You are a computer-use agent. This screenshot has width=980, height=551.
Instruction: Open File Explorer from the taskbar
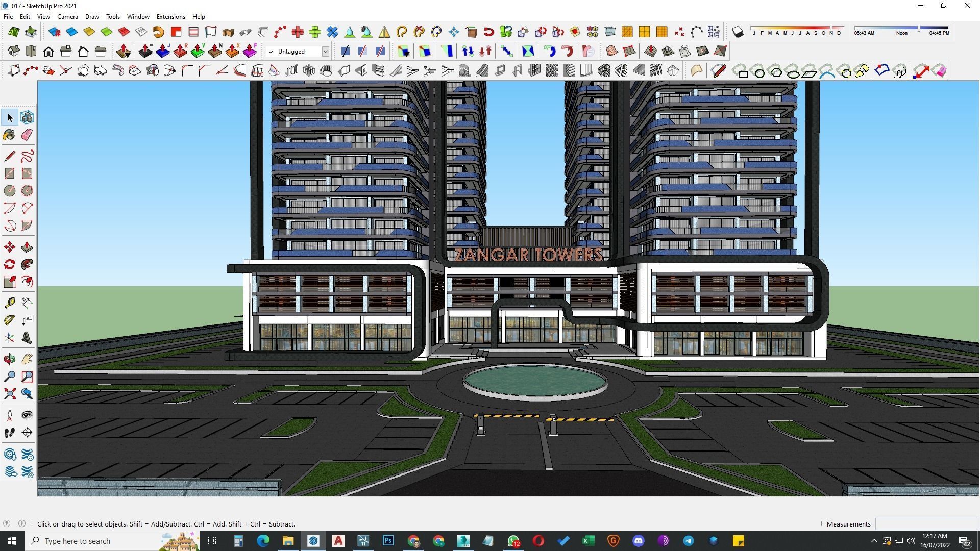(x=288, y=541)
